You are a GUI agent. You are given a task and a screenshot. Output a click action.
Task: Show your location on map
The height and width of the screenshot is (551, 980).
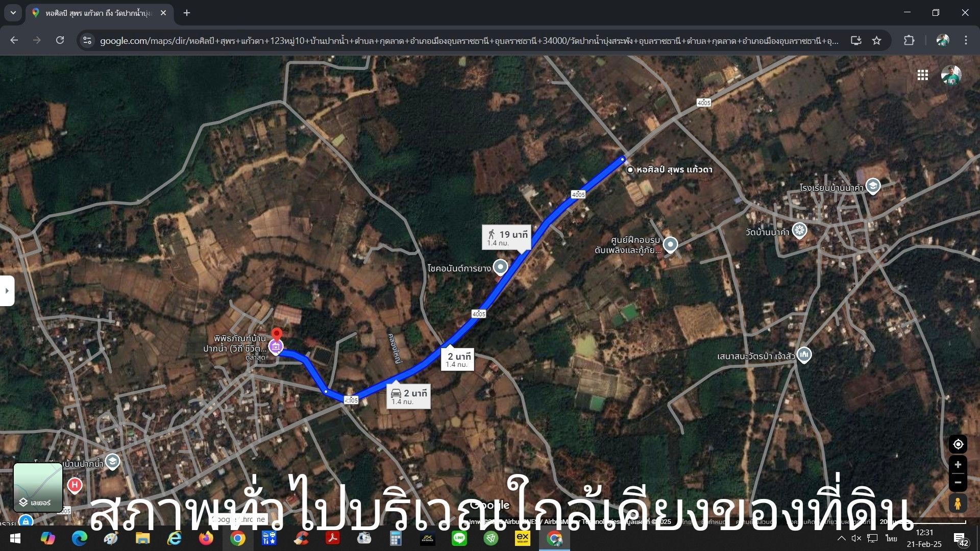(958, 444)
